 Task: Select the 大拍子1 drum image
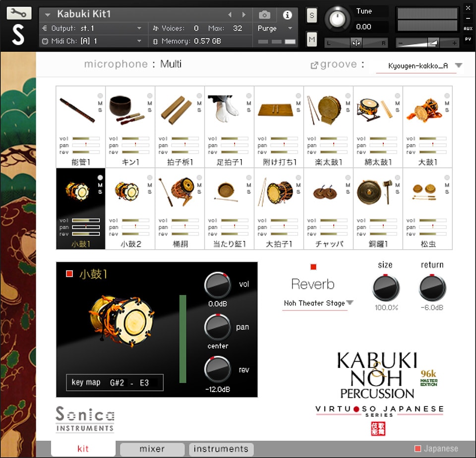click(275, 192)
